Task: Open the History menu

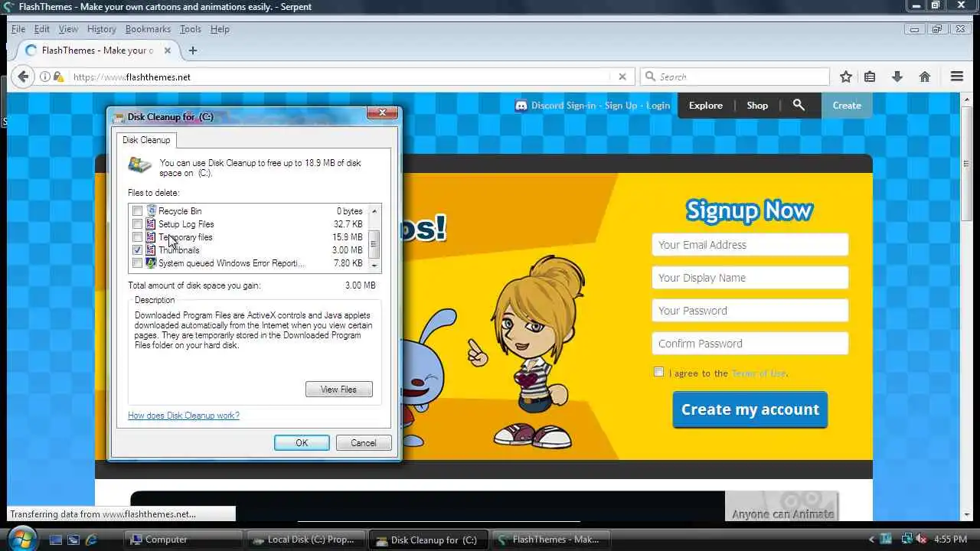Action: (x=101, y=29)
